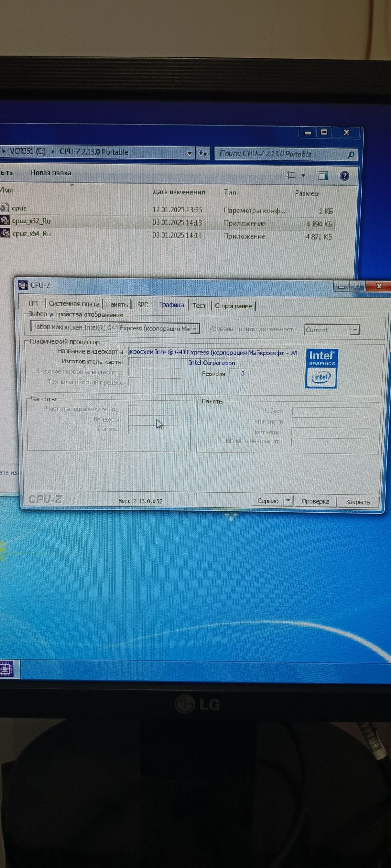
Task: Click the change view icon in Explorer
Action: 291,175
